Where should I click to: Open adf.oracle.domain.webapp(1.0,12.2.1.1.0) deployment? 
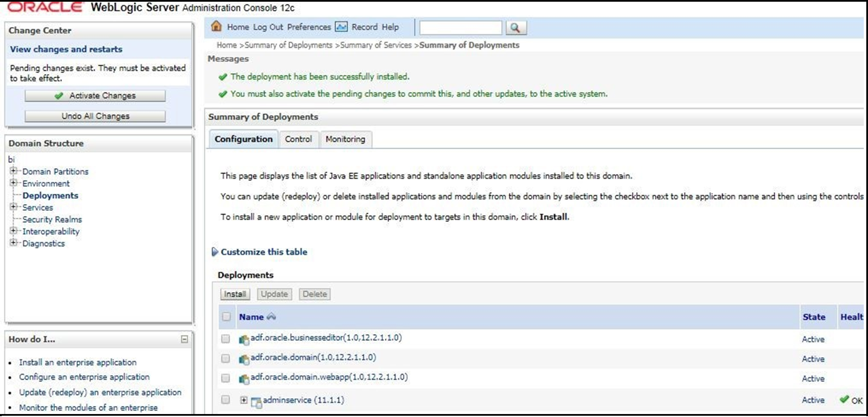(x=329, y=377)
